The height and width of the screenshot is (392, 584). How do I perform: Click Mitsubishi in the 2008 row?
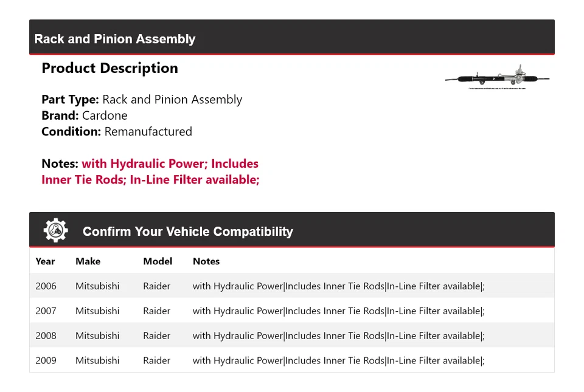tap(97, 335)
